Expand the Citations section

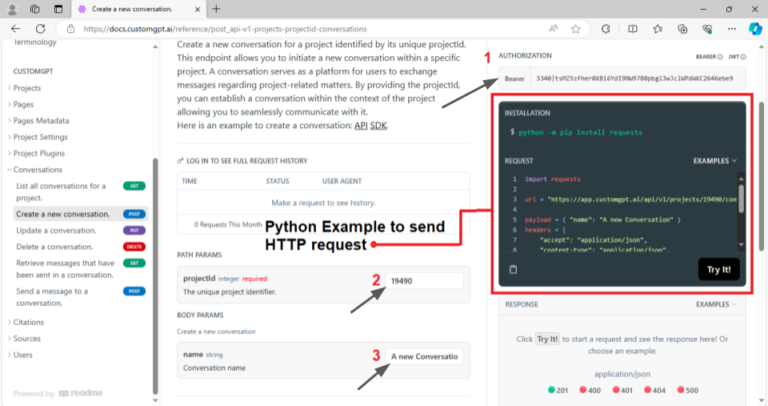(x=28, y=322)
